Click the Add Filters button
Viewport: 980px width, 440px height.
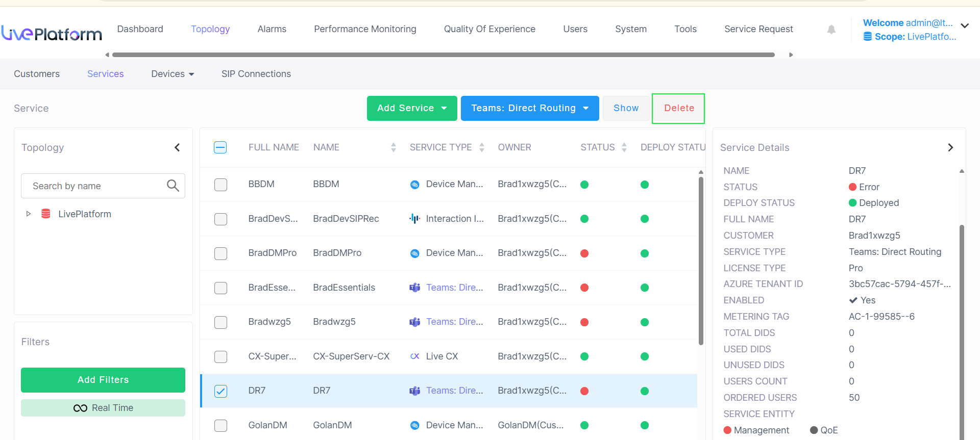[x=103, y=380]
